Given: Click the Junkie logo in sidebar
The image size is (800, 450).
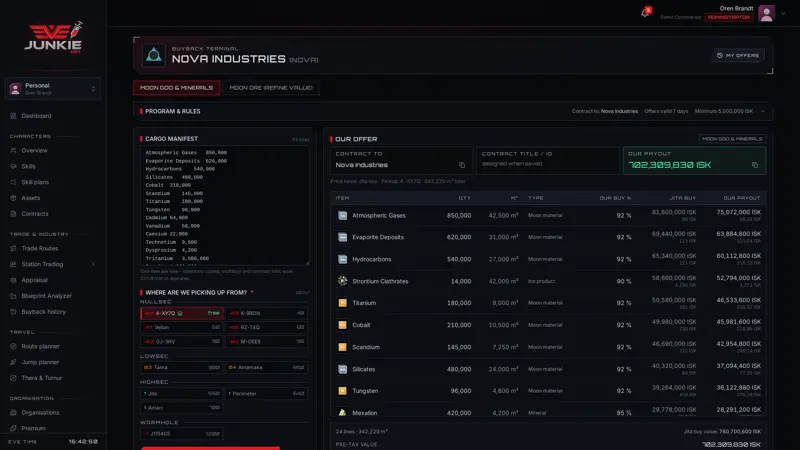Looking at the screenshot, I should pyautogui.click(x=53, y=37).
